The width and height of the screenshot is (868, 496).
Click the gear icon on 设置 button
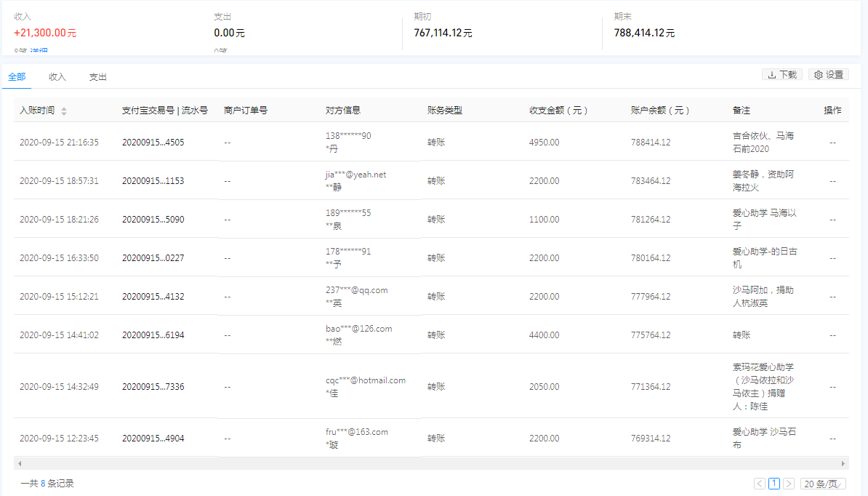pos(818,74)
